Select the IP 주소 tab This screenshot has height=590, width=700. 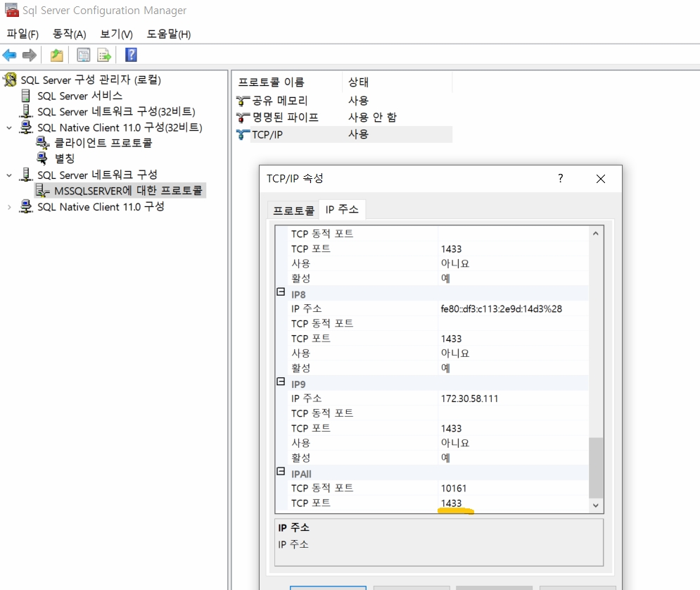(342, 209)
